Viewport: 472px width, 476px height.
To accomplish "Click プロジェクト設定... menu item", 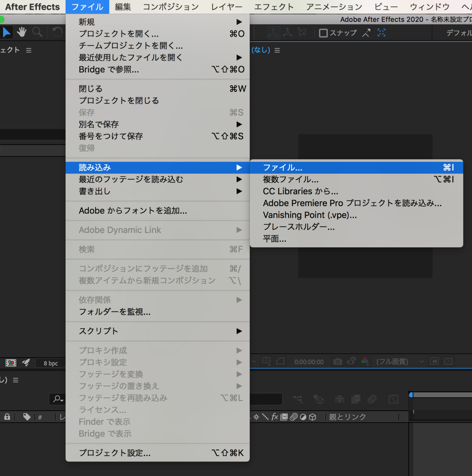I will (x=157, y=453).
